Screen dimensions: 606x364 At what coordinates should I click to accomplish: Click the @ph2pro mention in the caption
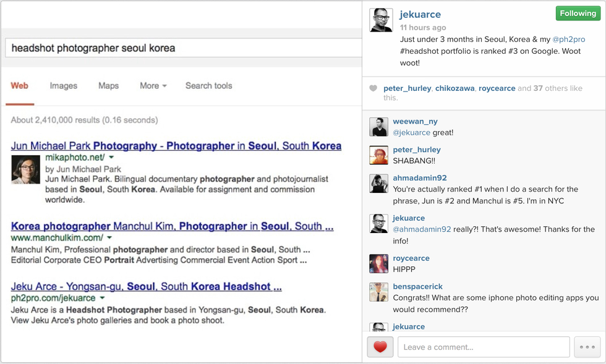[569, 40]
